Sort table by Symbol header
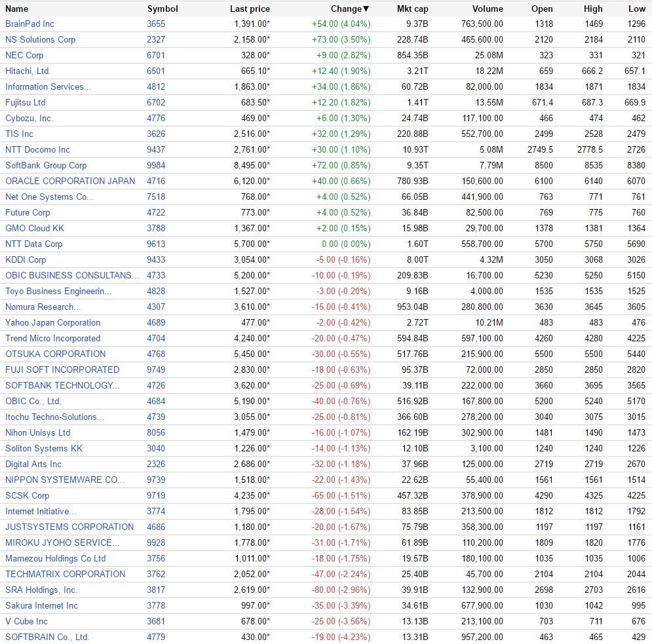Screen dimensions: 652x644 coord(163,9)
